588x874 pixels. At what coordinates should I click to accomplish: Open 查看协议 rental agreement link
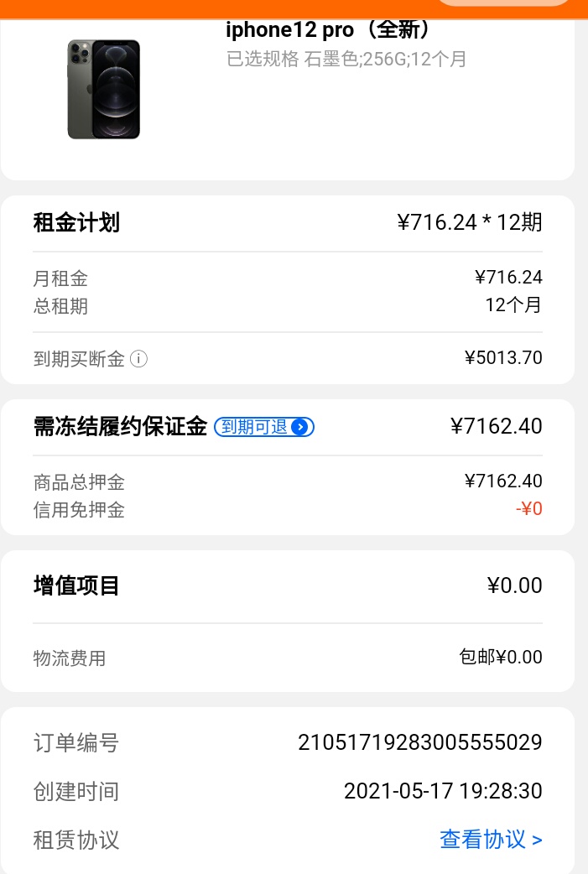(491, 839)
